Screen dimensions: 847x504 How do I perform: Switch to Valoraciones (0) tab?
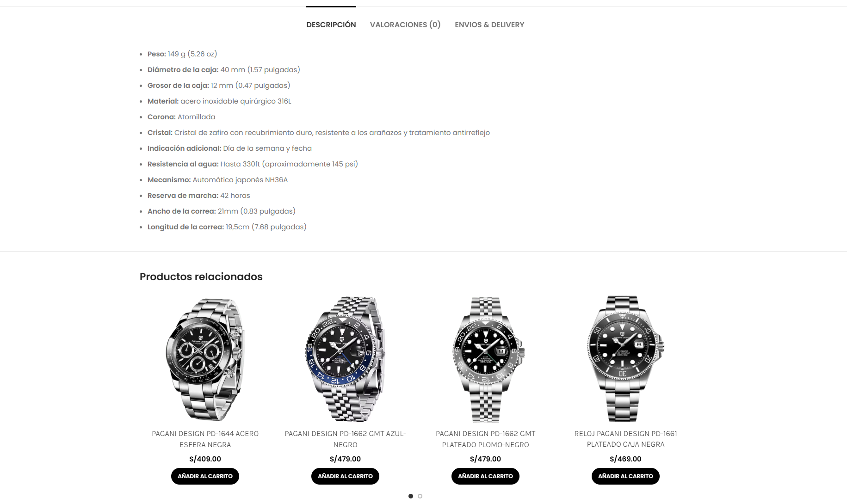tap(405, 25)
